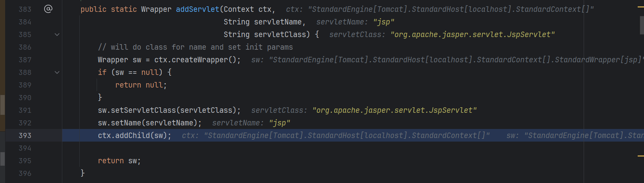Screen dimensions: 644x183
Task: Click the lower yellow warning stripe marker
Action: pos(640,156)
